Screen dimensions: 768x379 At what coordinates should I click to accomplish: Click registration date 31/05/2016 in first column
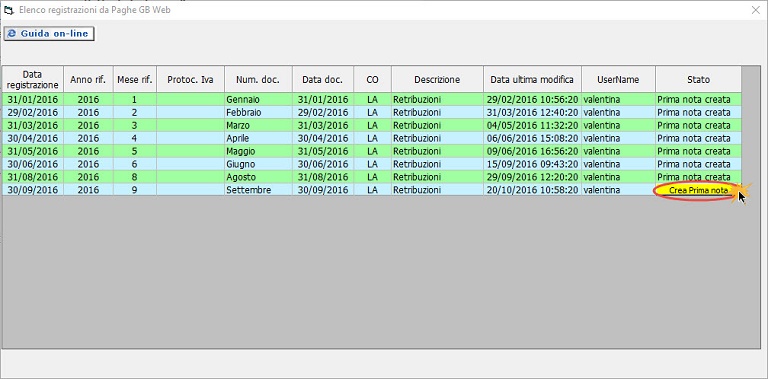tap(33, 151)
